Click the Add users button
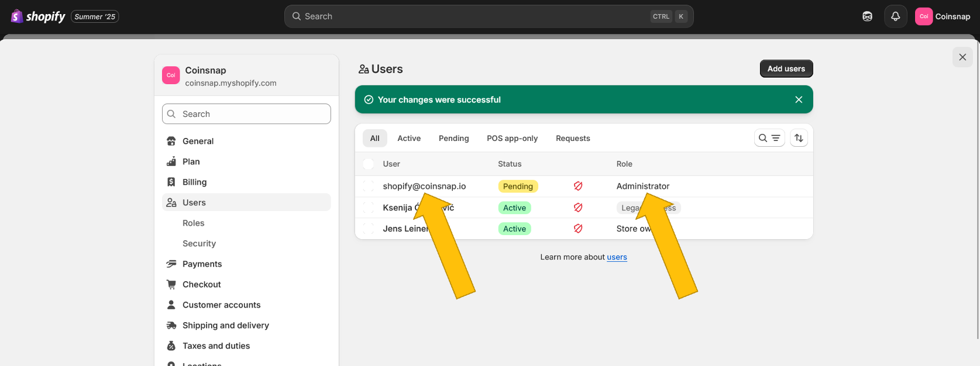 pos(786,68)
